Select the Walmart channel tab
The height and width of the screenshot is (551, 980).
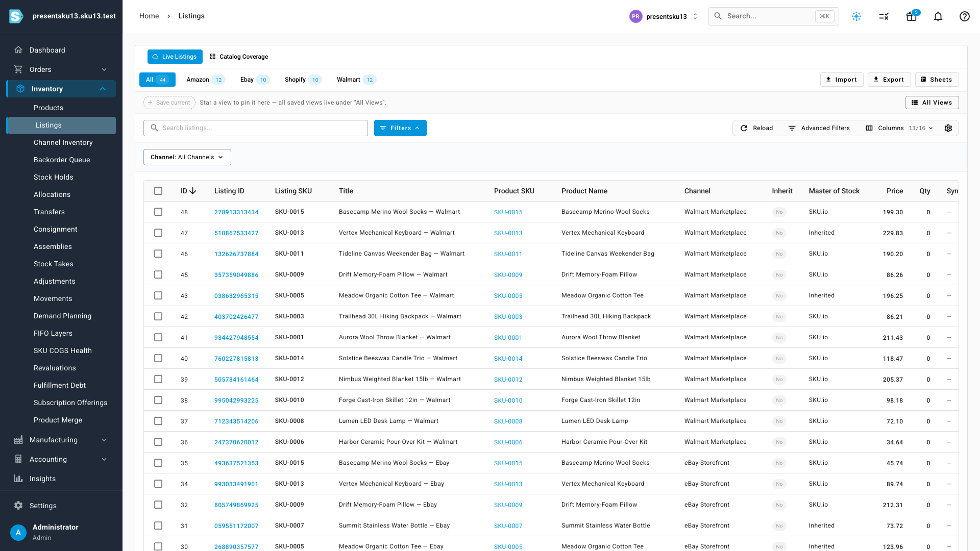[x=356, y=80]
